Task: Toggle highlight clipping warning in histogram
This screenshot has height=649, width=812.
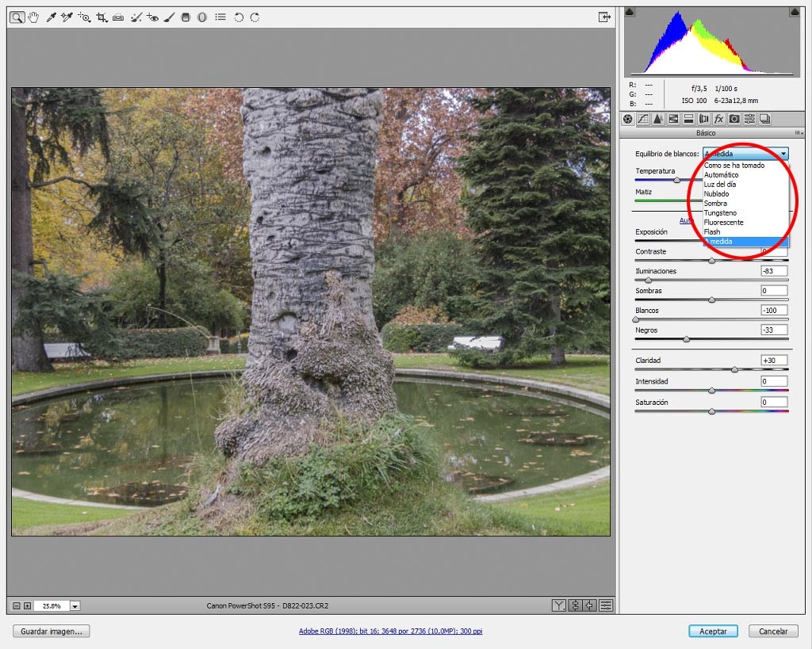Action: coord(795,11)
